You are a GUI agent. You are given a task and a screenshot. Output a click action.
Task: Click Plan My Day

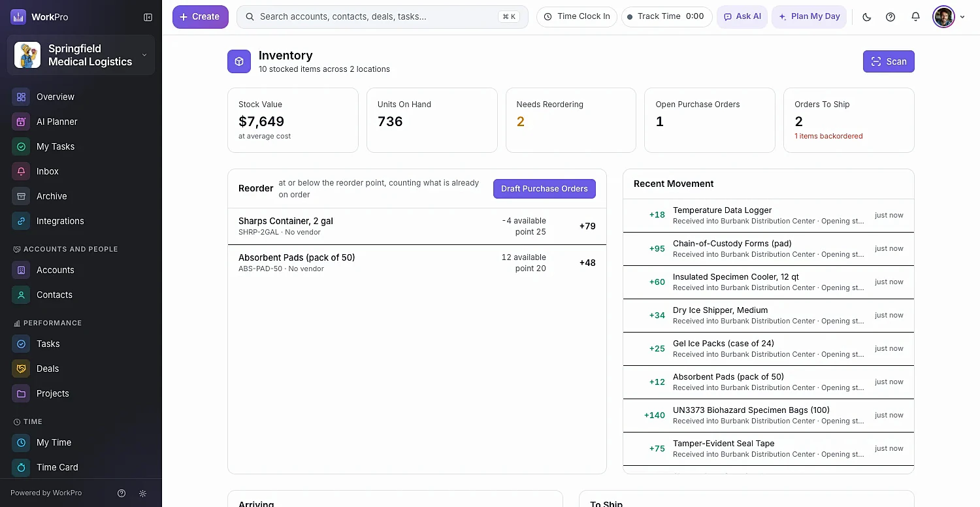pyautogui.click(x=809, y=17)
